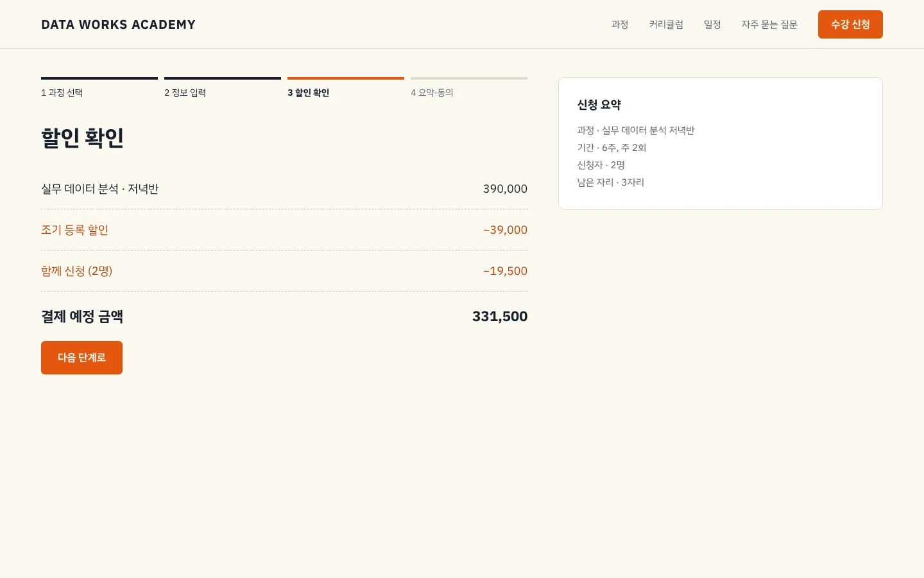Image resolution: width=924 pixels, height=578 pixels.
Task: Click the −19,500 discount amount
Action: (x=505, y=271)
